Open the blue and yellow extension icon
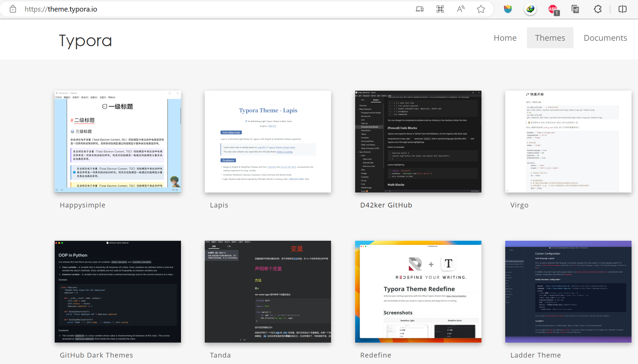Viewport: 638px width, 364px height. [508, 9]
